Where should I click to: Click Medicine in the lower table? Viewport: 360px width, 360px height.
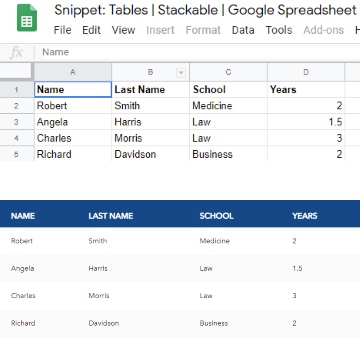(x=214, y=241)
